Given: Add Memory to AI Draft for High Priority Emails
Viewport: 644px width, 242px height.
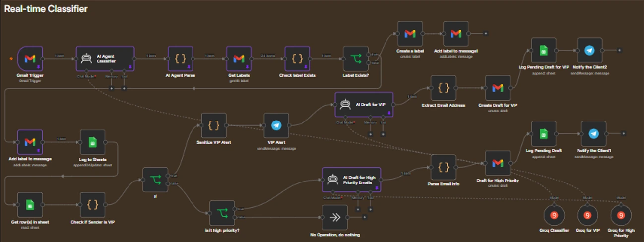Looking at the screenshot, I should pos(358,209).
